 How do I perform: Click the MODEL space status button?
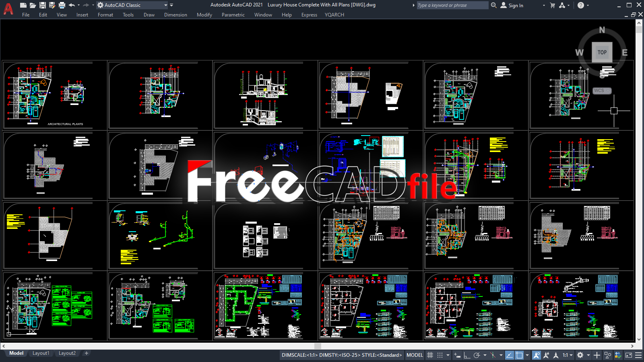(x=415, y=355)
